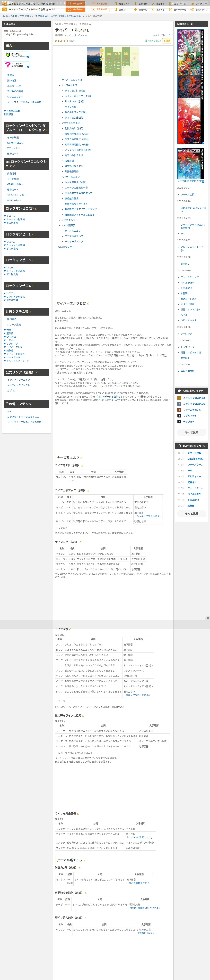
Task: Click edit pencil next to ロックマンゼロ3 heading
Action: [x=33, y=260]
